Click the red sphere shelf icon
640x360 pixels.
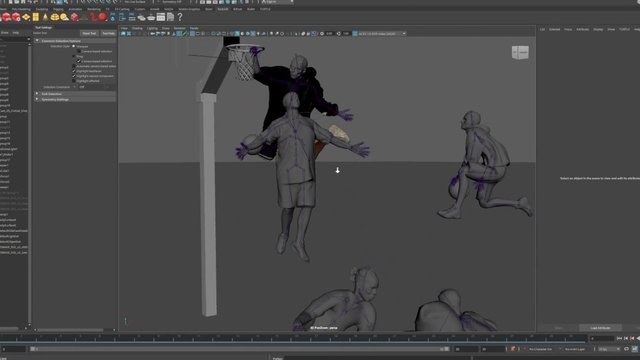[102, 17]
